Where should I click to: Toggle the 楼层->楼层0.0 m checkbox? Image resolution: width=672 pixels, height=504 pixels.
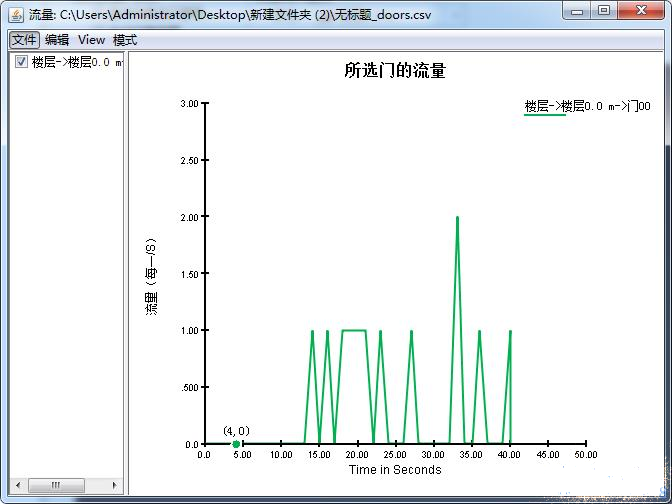(21, 62)
